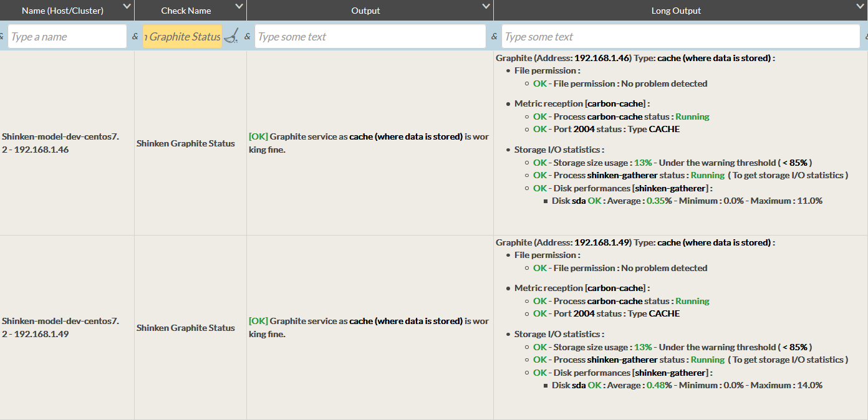
Task: Click the Name (Host/Cluster) header label
Action: (62, 11)
